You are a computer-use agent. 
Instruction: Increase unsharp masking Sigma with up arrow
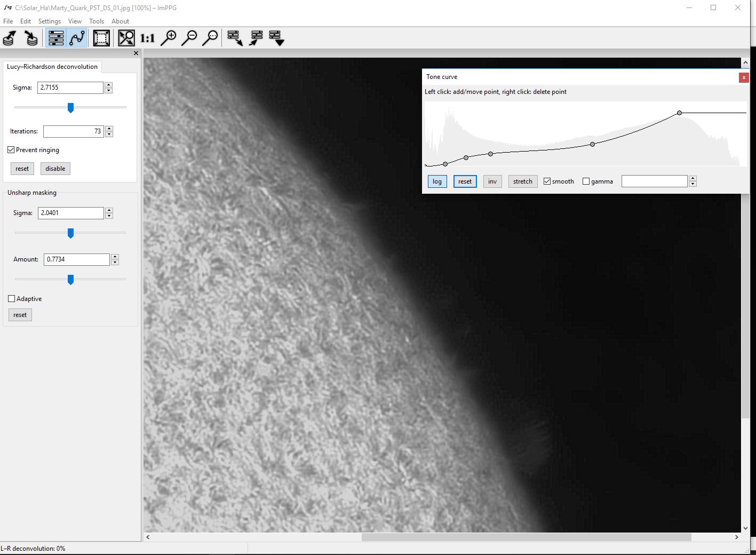coord(109,210)
